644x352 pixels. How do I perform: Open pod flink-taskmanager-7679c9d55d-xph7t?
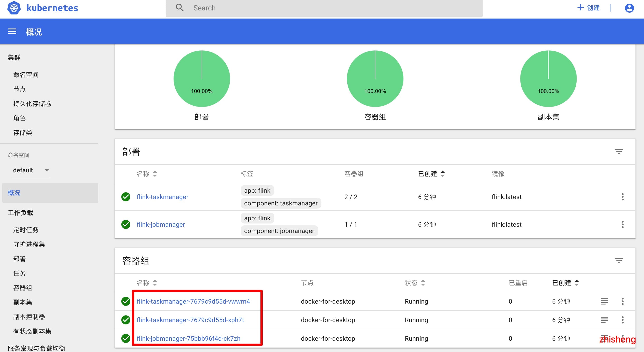click(190, 320)
